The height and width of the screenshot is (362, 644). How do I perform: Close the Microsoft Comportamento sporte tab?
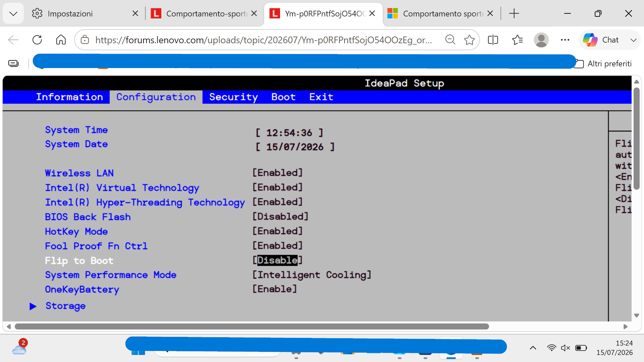point(490,13)
